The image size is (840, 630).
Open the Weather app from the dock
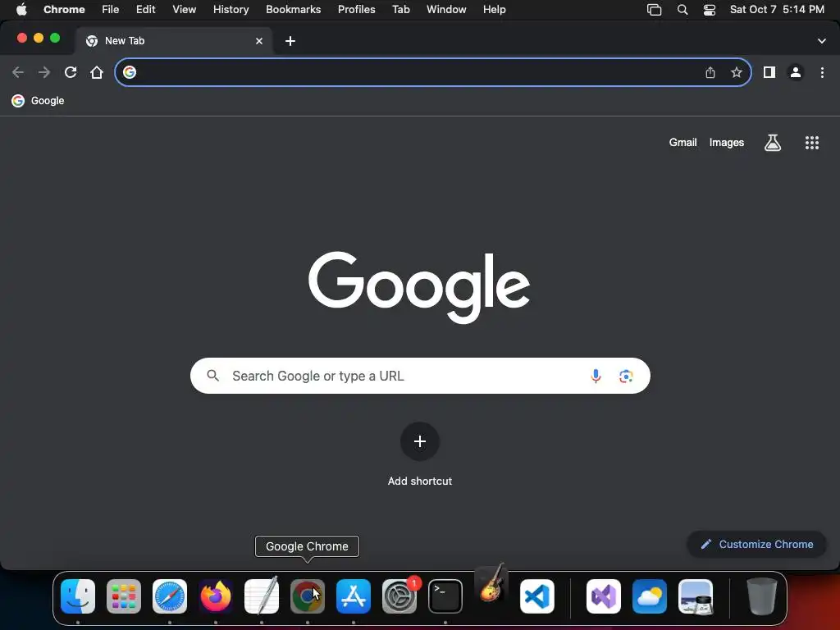[650, 596]
